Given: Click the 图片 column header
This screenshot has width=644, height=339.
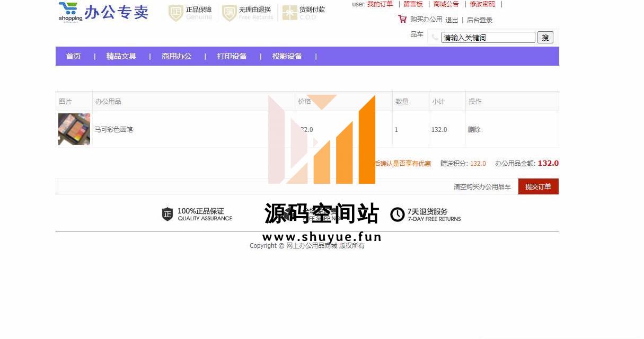Looking at the screenshot, I should pos(65,101).
